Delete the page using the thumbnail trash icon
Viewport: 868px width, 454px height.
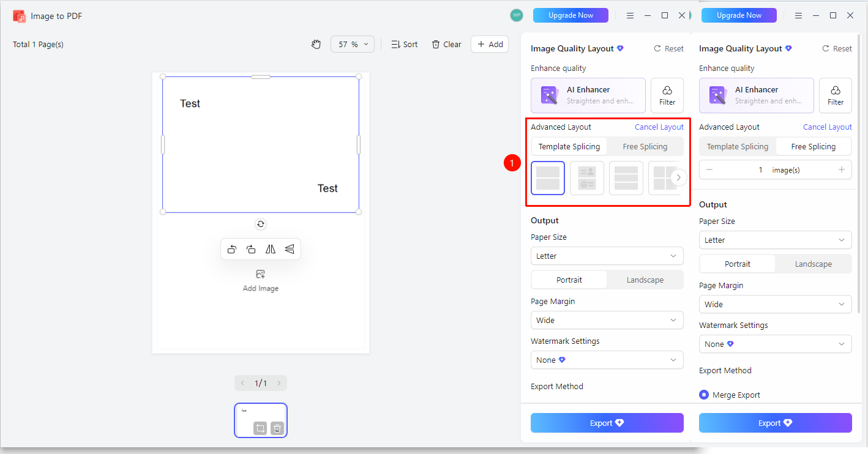(277, 428)
